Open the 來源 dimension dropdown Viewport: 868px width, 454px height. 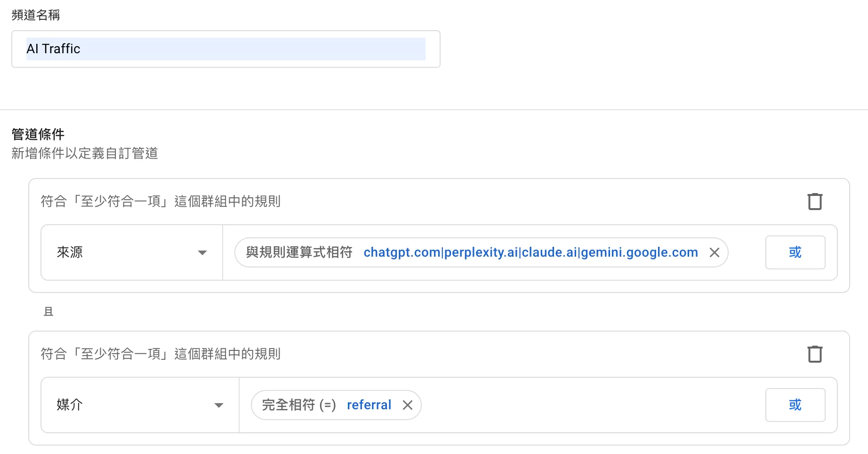click(x=132, y=252)
